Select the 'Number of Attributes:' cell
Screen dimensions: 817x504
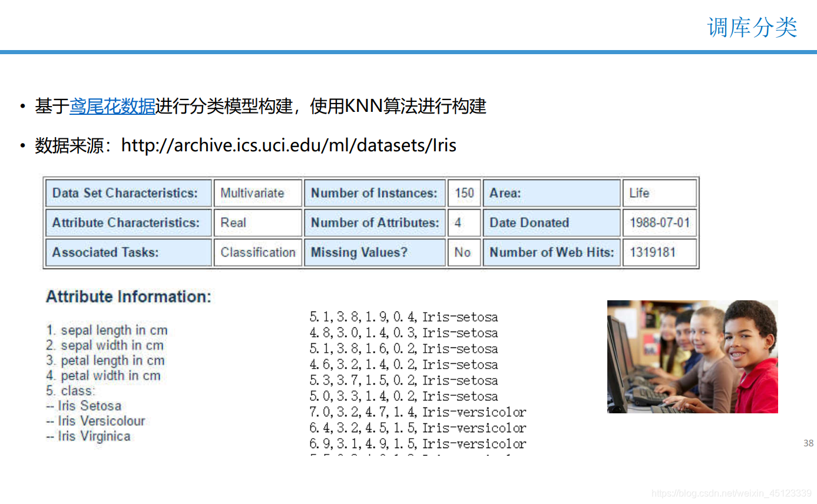(x=375, y=223)
